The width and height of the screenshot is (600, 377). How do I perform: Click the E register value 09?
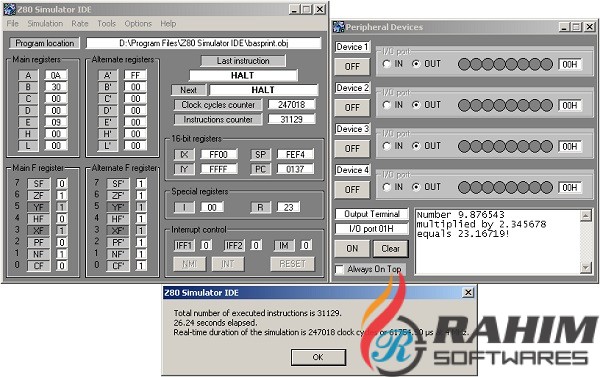(56, 122)
